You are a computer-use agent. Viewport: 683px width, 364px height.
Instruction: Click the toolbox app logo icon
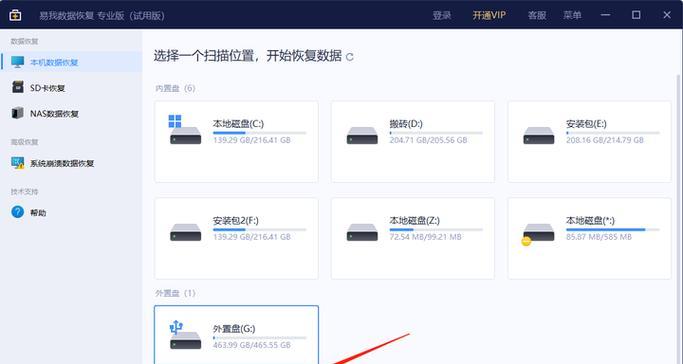click(15, 15)
